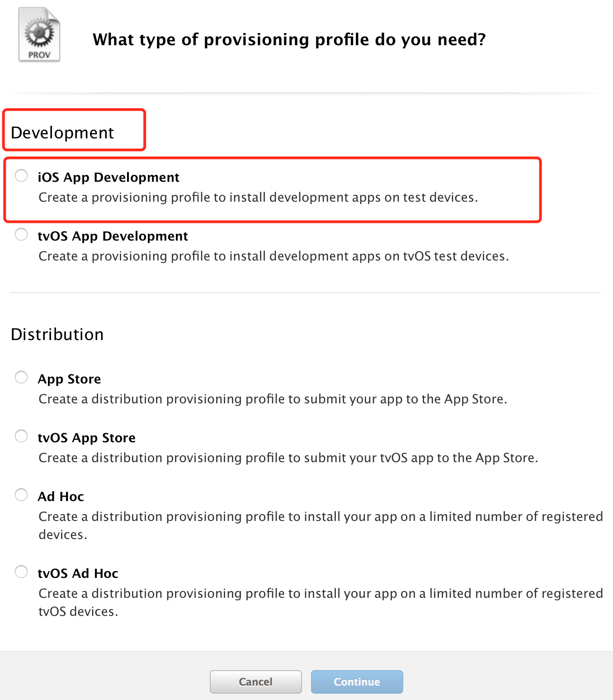Click the Development section heading
The width and height of the screenshot is (613, 700).
pyautogui.click(x=62, y=133)
